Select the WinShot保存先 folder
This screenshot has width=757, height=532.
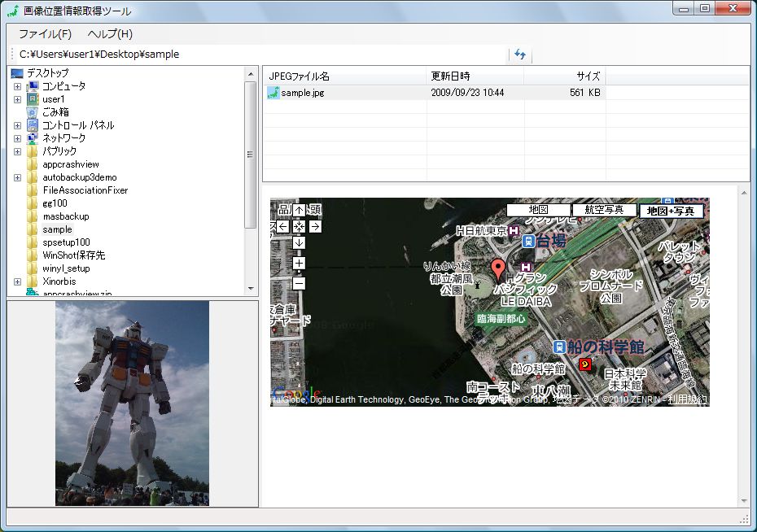(73, 255)
